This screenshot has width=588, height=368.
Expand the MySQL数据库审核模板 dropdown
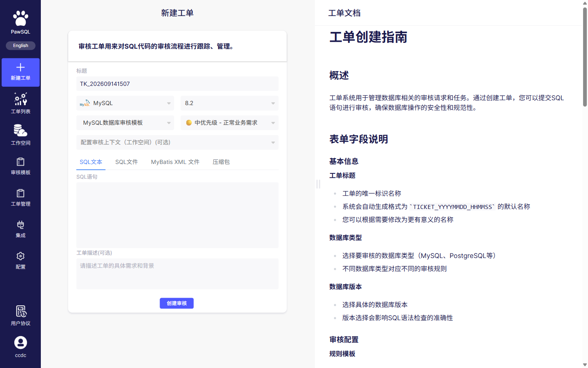(x=125, y=123)
